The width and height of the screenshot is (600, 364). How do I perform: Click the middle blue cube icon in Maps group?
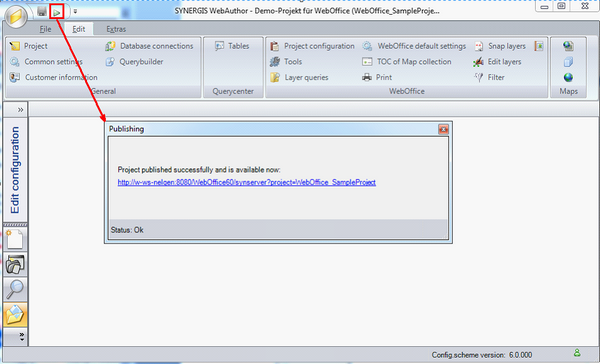tap(568, 62)
